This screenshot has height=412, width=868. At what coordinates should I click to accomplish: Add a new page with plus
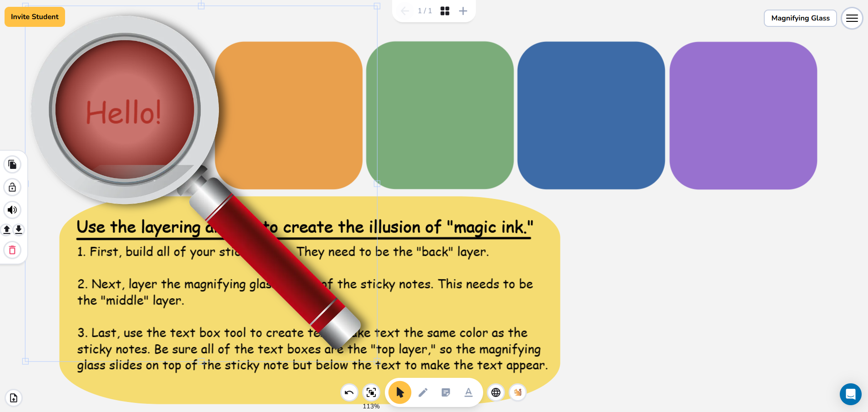pos(463,11)
